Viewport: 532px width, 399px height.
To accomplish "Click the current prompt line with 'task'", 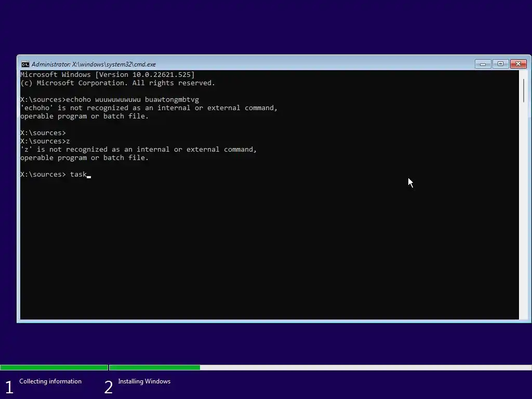I will pyautogui.click(x=56, y=175).
